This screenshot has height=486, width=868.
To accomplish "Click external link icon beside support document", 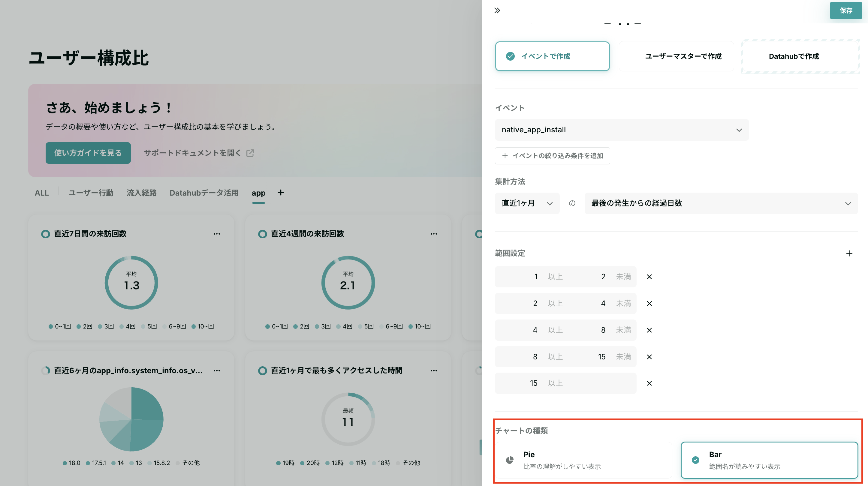I will [250, 153].
